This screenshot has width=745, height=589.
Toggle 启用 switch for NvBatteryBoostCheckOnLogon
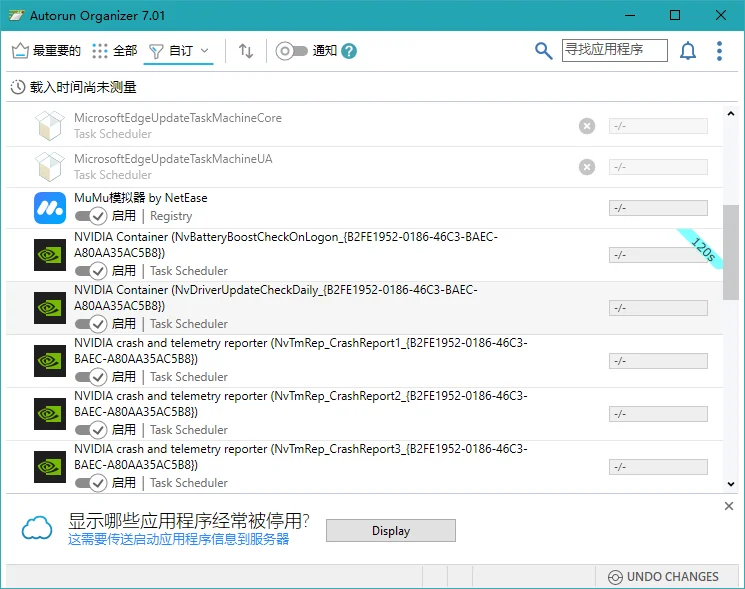click(x=91, y=271)
